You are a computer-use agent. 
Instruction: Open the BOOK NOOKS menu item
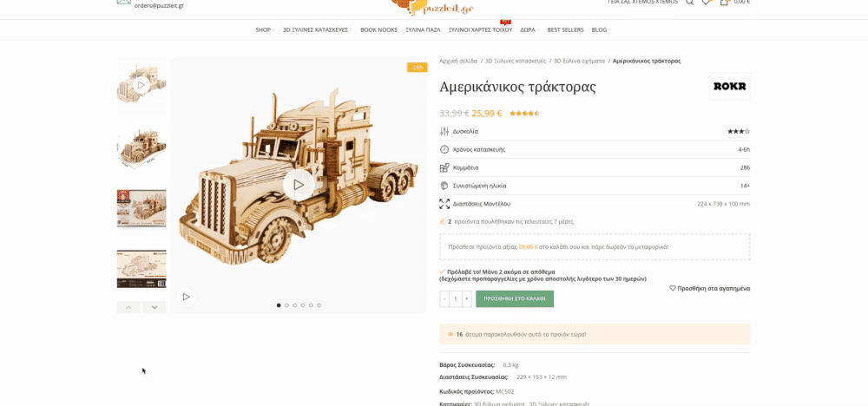click(378, 29)
